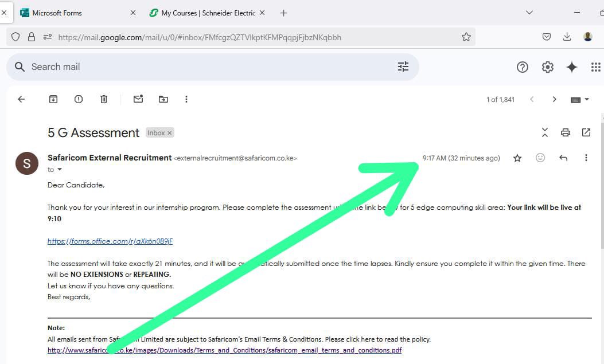This screenshot has height=364, width=604.
Task: Open the Google apps grid
Action: click(596, 67)
